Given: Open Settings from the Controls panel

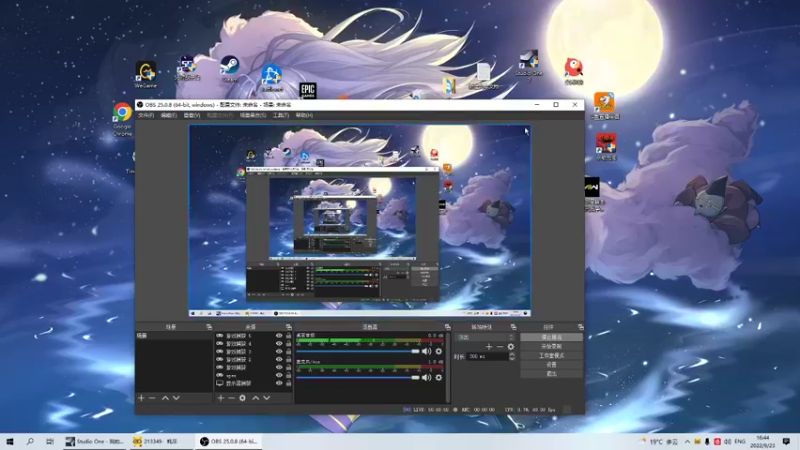Looking at the screenshot, I should 551,365.
